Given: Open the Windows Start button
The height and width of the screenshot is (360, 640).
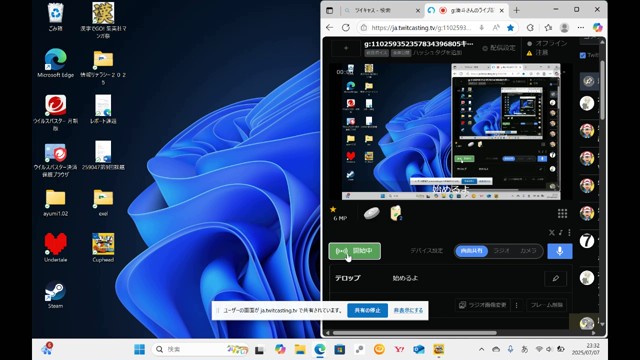Looking at the screenshot, I should [140, 349].
